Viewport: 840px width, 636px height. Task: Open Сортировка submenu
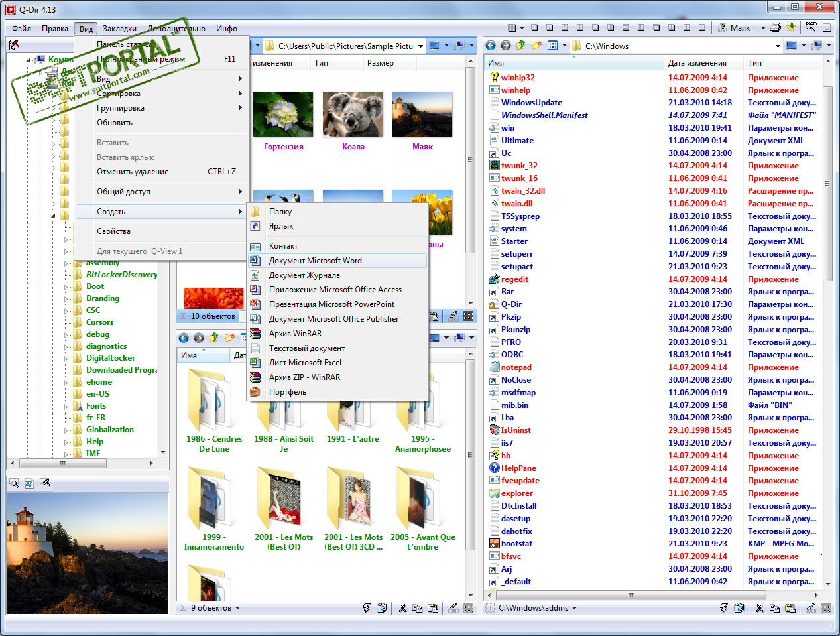click(x=161, y=94)
